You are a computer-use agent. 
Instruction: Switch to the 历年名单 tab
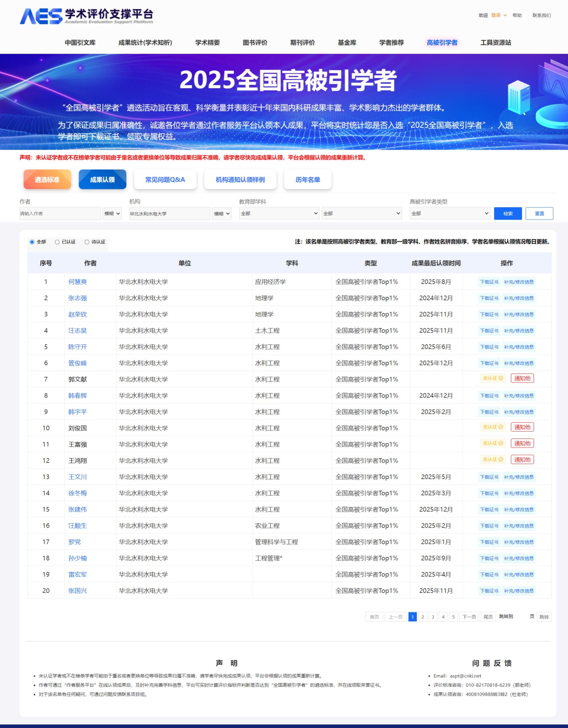[x=307, y=180]
